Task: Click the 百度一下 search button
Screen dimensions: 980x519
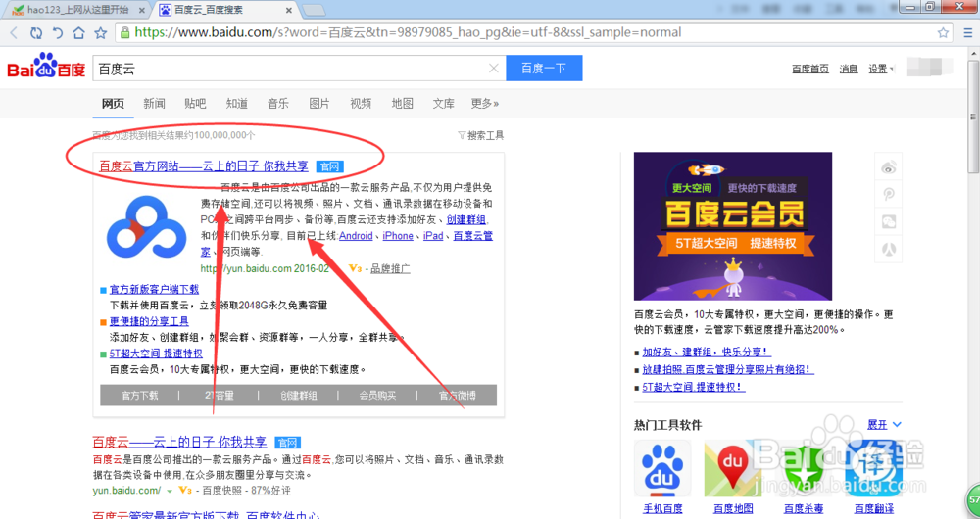Action: coord(544,69)
